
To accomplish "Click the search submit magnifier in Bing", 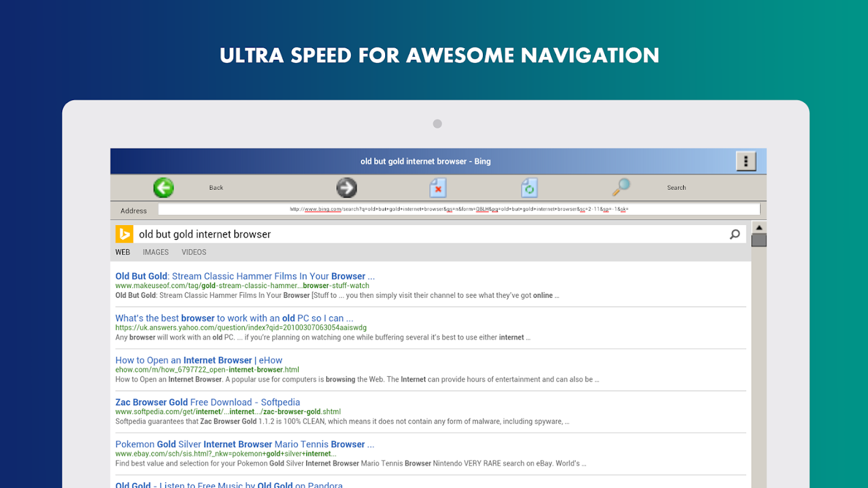I will (735, 234).
